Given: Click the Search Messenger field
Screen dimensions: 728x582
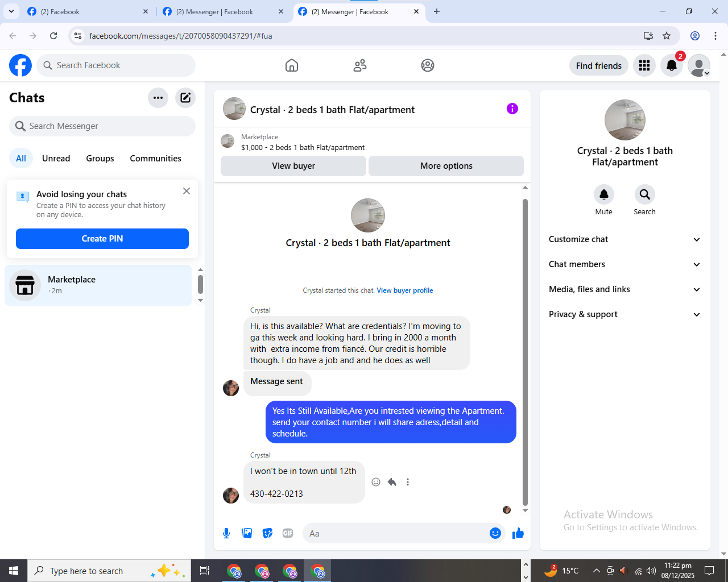Looking at the screenshot, I should point(102,126).
